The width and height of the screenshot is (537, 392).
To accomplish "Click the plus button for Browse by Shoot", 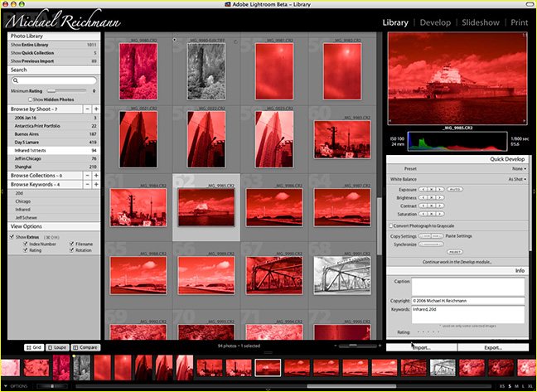I will tap(96, 109).
